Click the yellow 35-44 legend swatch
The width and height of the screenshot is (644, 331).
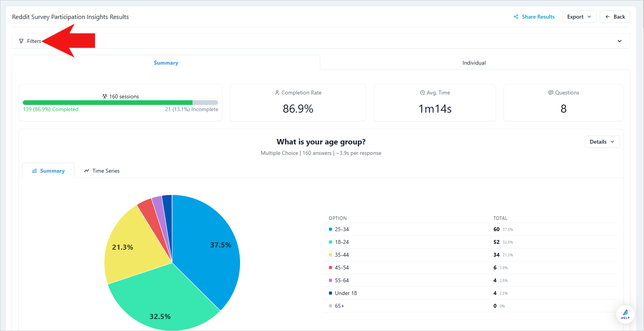tap(331, 255)
